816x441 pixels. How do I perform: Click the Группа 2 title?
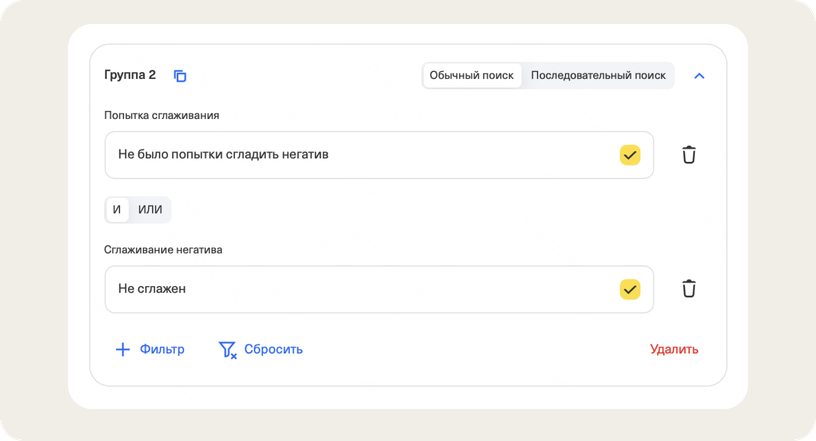click(130, 76)
